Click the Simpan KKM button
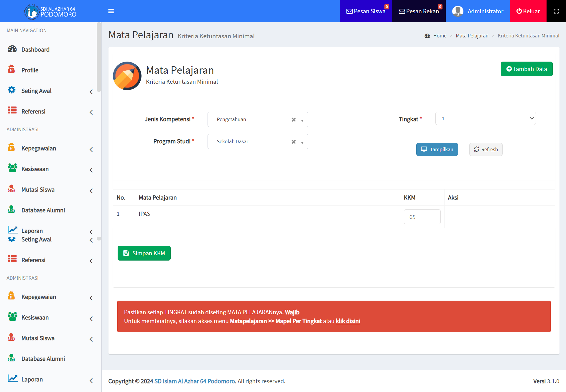566x392 pixels. pyautogui.click(x=144, y=253)
